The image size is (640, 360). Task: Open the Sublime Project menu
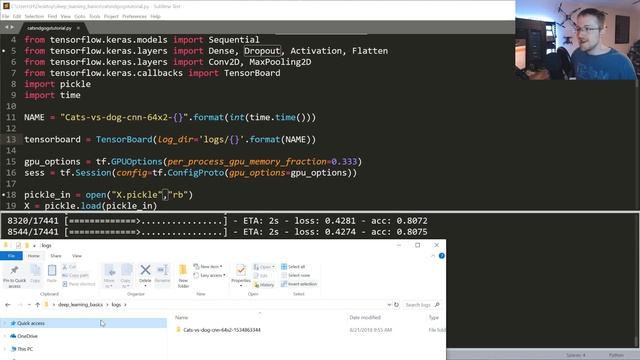pos(111,16)
